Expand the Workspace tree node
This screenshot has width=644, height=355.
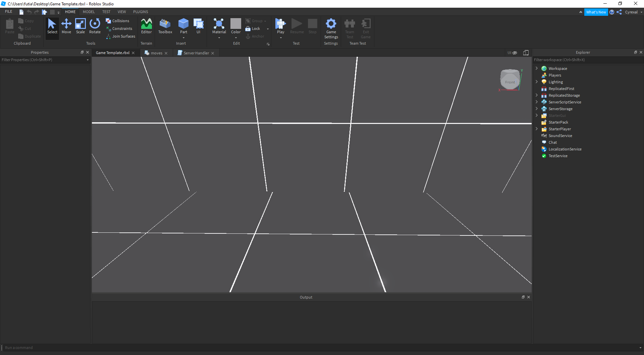pyautogui.click(x=537, y=68)
